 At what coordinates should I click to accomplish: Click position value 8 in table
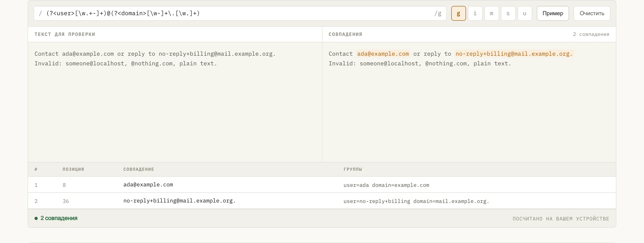coord(64,185)
